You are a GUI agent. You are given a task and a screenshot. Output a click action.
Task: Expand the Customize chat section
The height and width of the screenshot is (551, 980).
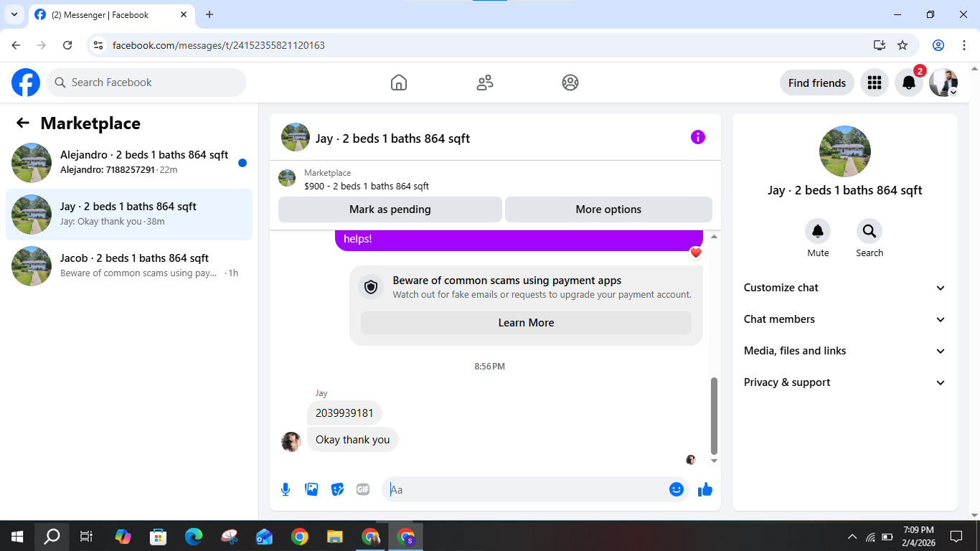845,288
